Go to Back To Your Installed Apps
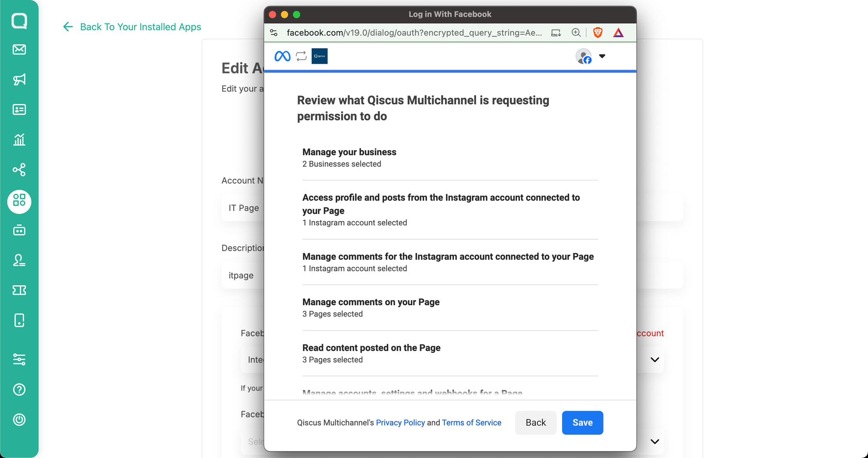This screenshot has width=868, height=458. point(141,27)
